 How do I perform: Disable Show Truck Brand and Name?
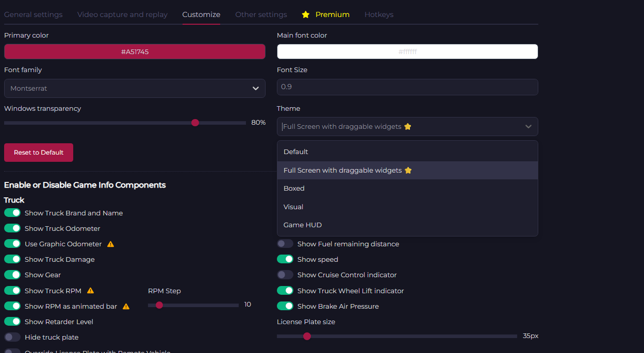click(12, 213)
